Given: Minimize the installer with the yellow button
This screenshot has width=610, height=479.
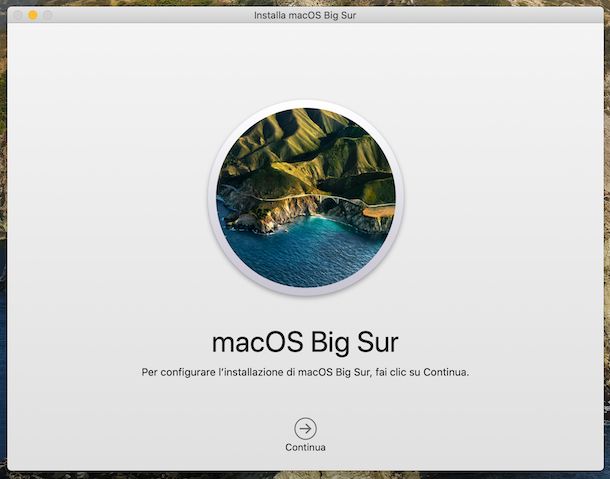Looking at the screenshot, I should (33, 15).
